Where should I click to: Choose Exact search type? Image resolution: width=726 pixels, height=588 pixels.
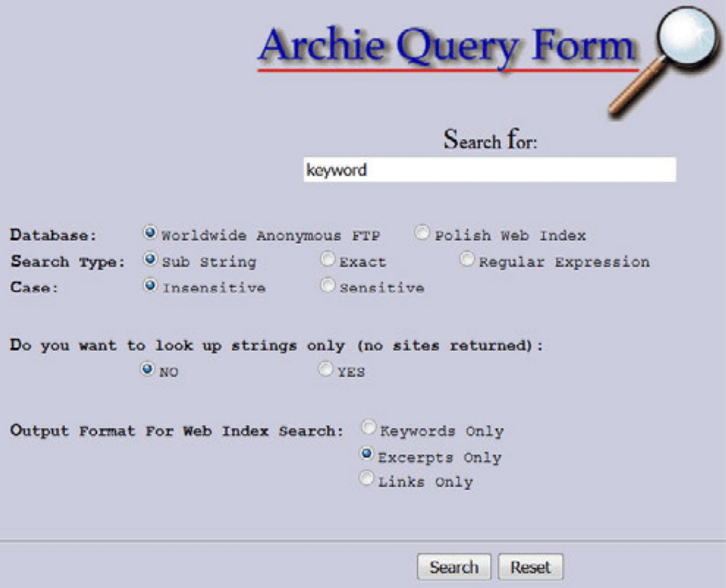click(328, 260)
